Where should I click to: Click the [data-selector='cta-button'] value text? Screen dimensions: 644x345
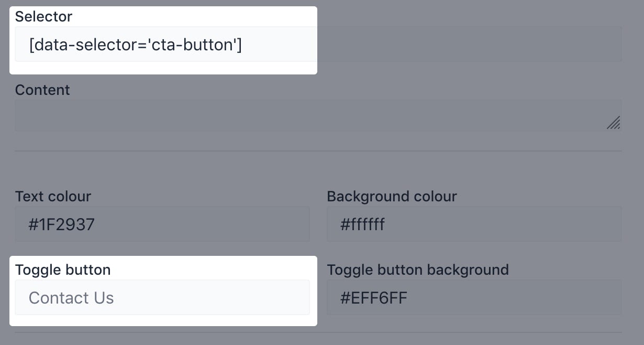[x=135, y=45]
